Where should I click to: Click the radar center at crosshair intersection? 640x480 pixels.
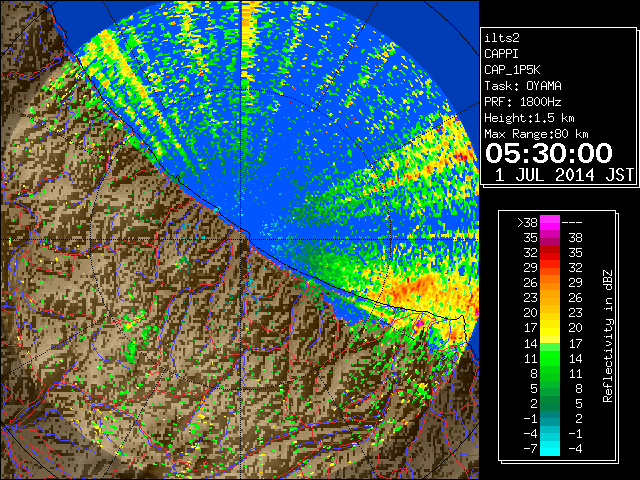[x=242, y=239]
